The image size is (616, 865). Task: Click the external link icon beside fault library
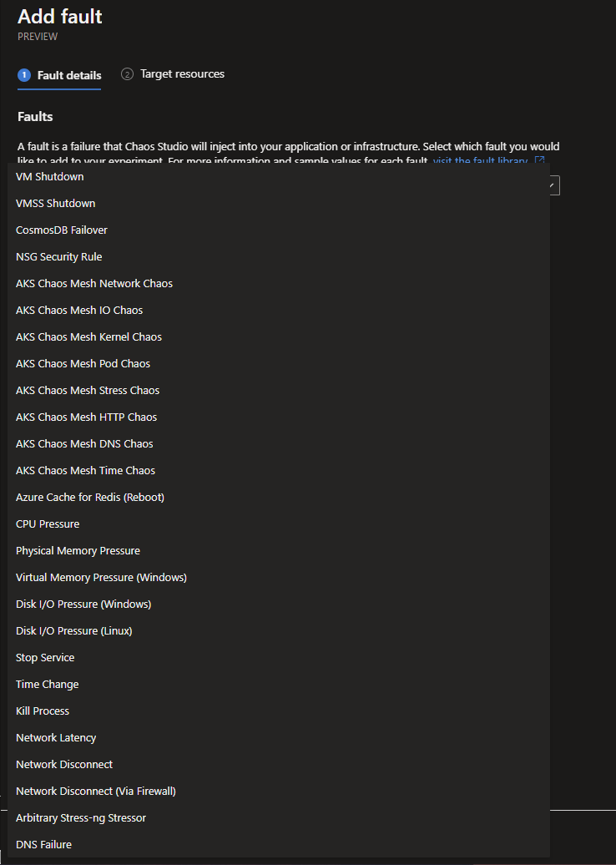[x=539, y=160]
